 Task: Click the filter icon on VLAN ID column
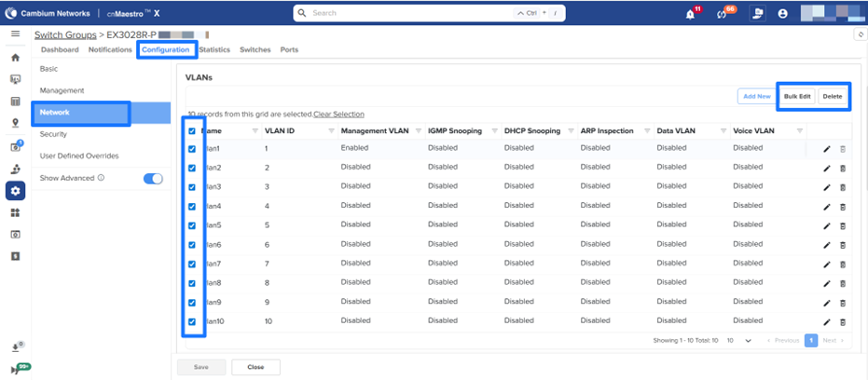331,131
